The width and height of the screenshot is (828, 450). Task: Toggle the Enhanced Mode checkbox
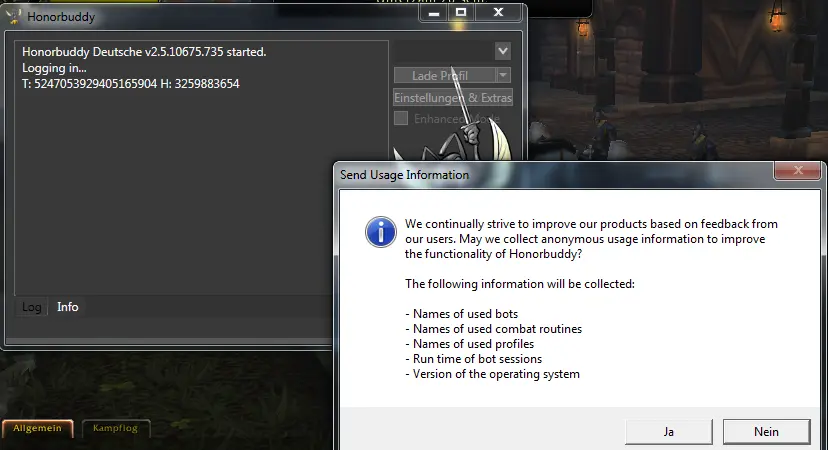(x=401, y=118)
